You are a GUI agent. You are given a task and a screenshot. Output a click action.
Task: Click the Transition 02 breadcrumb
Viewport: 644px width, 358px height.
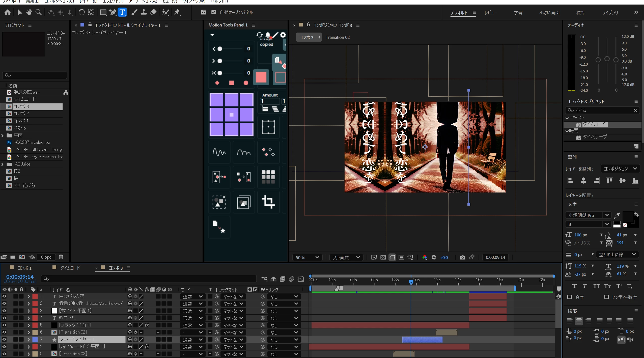coord(338,37)
